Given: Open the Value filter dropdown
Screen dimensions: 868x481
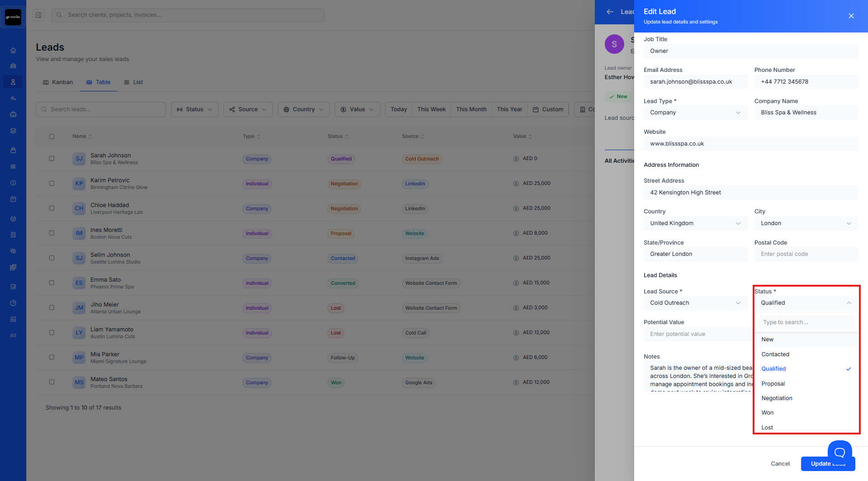Looking at the screenshot, I should [357, 109].
